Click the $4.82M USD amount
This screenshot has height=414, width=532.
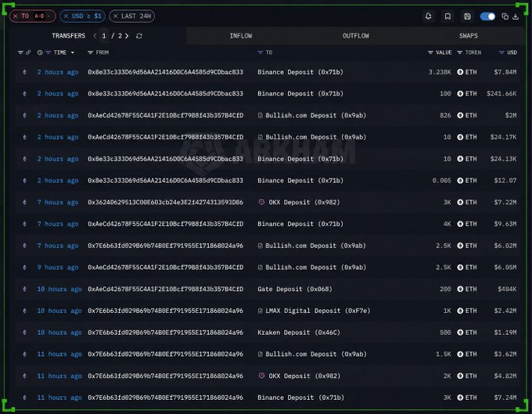point(505,376)
